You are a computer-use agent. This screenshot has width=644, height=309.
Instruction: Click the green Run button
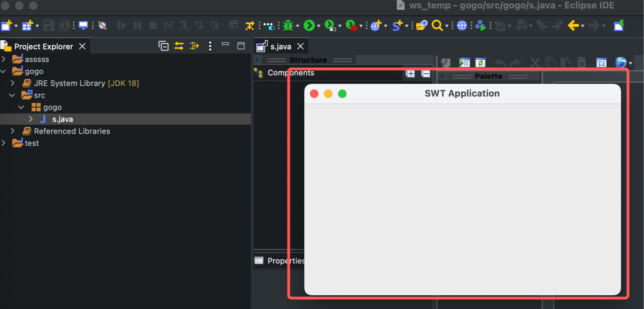309,25
